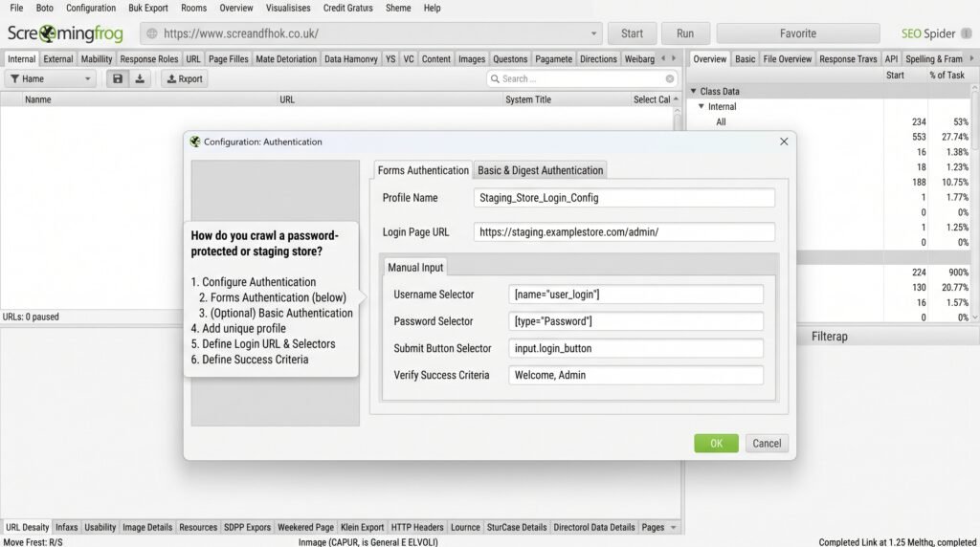Screen dimensions: 980x547
Task: Open the Help menu
Action: pyautogui.click(x=432, y=8)
